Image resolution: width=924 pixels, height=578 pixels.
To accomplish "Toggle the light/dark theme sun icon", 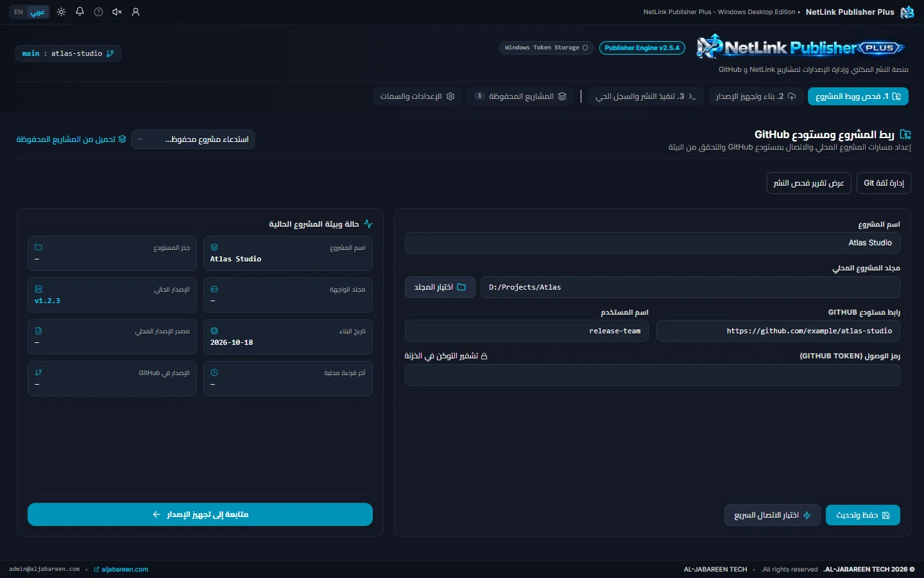I will 62,12.
